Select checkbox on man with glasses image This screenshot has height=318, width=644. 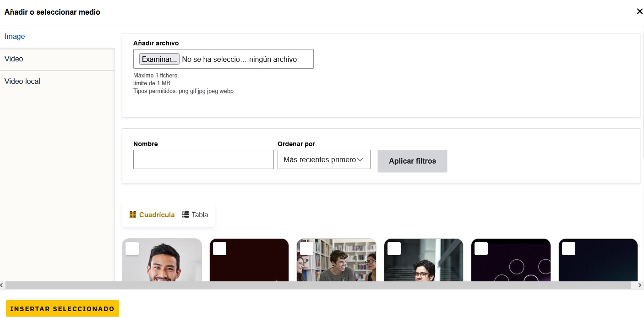coord(394,249)
